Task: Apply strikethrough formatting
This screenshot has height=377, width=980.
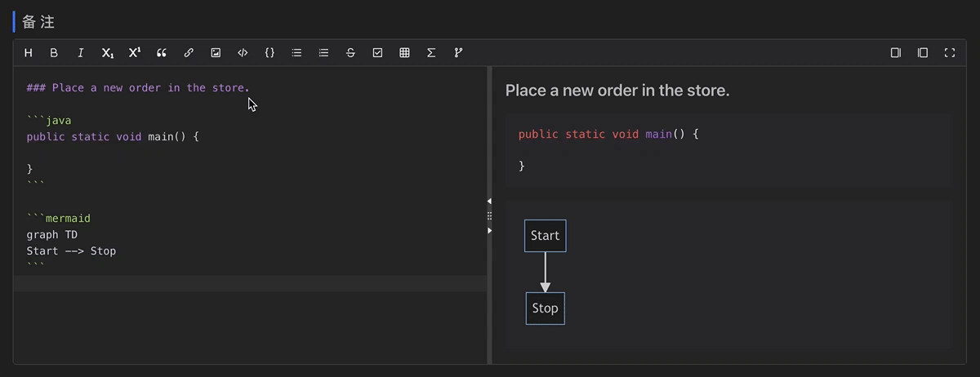Action: click(350, 53)
